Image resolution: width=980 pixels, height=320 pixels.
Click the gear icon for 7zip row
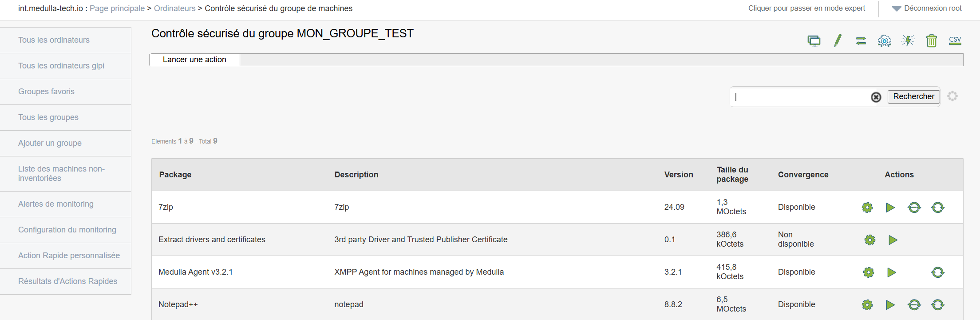pyautogui.click(x=867, y=208)
